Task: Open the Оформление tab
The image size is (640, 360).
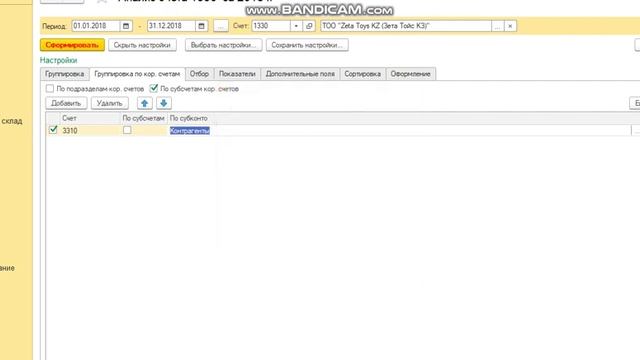Action: (411, 74)
